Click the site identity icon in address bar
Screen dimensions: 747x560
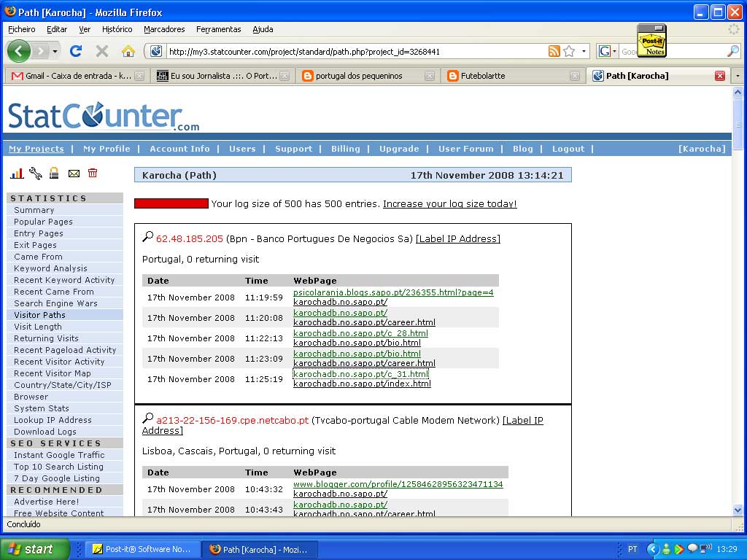156,51
